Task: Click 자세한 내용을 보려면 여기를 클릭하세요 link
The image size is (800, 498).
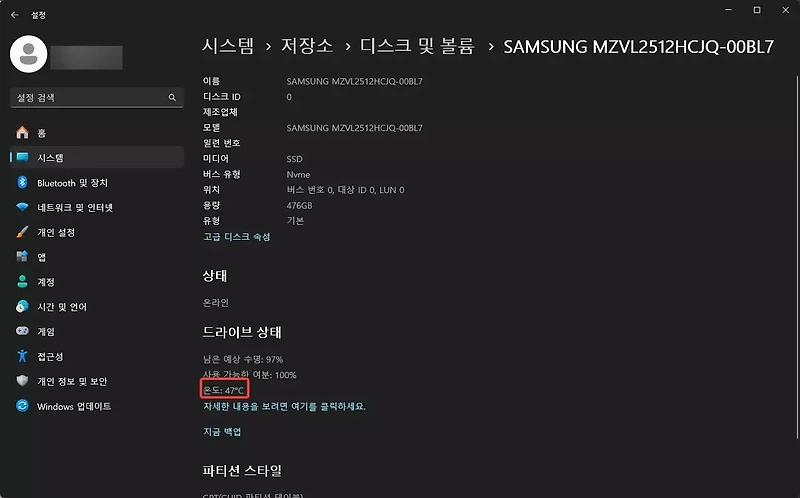Action: (284, 407)
